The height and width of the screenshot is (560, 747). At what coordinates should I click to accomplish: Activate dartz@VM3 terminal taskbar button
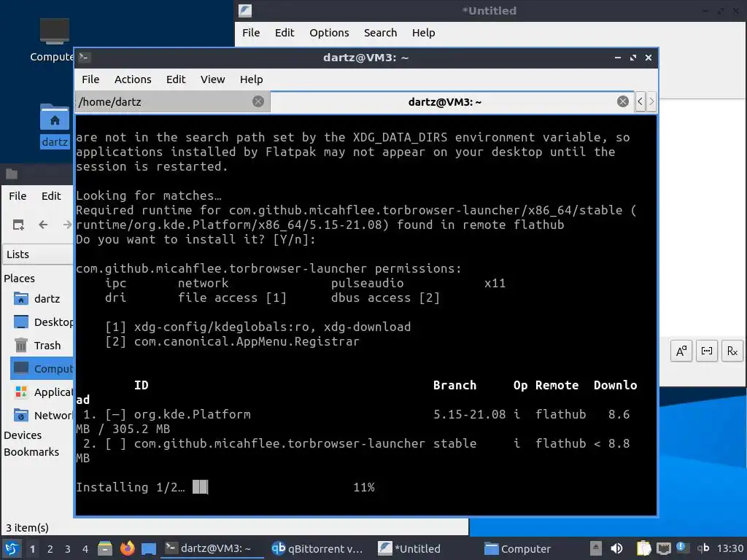[212, 548]
